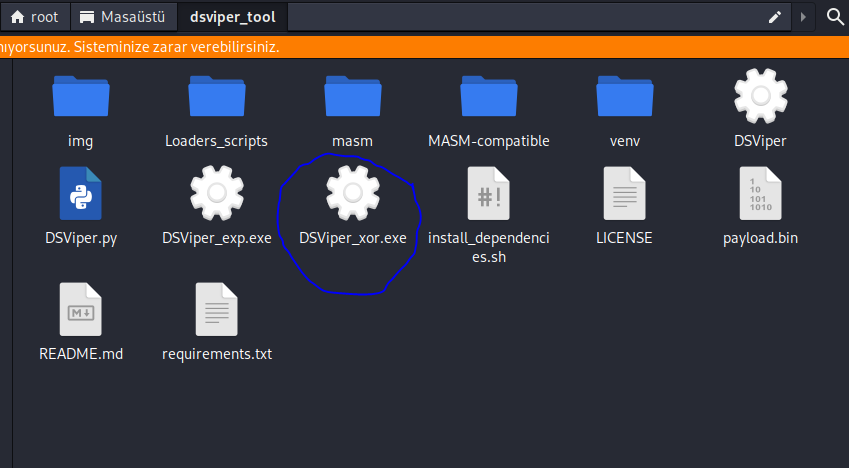Click the requirements.txt file name

click(217, 354)
